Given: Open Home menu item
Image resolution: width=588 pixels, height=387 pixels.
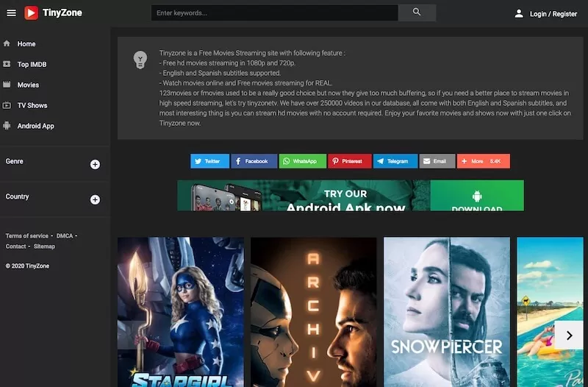Looking at the screenshot, I should click(x=26, y=44).
